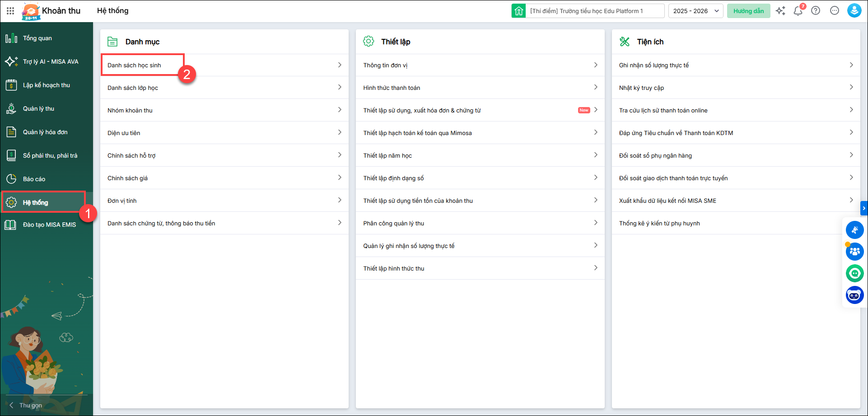Expand the blue right-edge side panel arrow

click(864, 208)
